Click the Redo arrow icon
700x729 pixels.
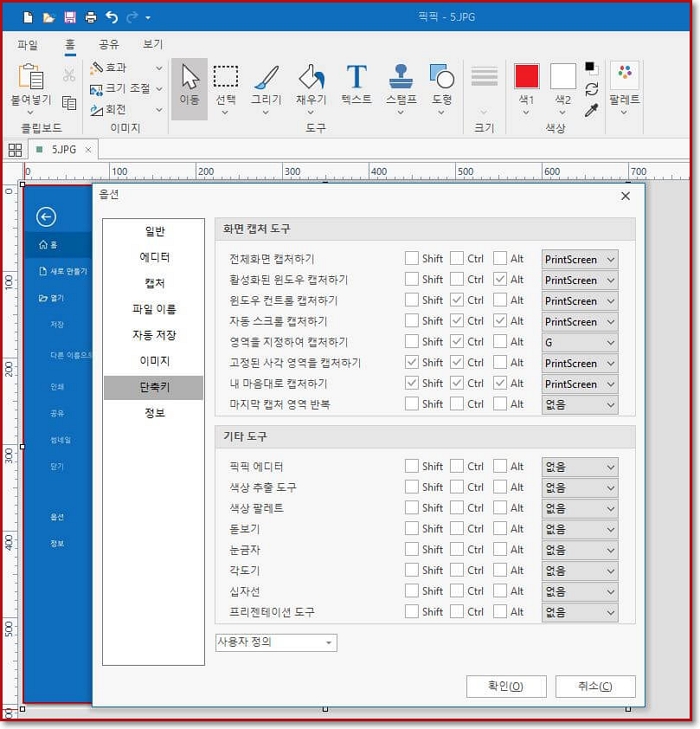(x=132, y=18)
